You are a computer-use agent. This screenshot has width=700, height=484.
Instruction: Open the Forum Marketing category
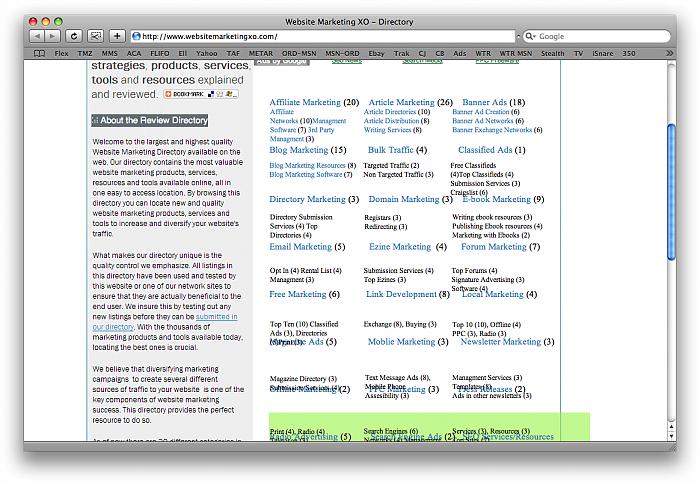click(x=494, y=247)
